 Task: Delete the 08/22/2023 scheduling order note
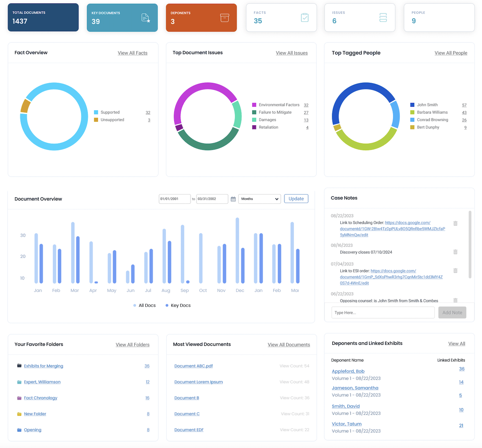pos(455,223)
